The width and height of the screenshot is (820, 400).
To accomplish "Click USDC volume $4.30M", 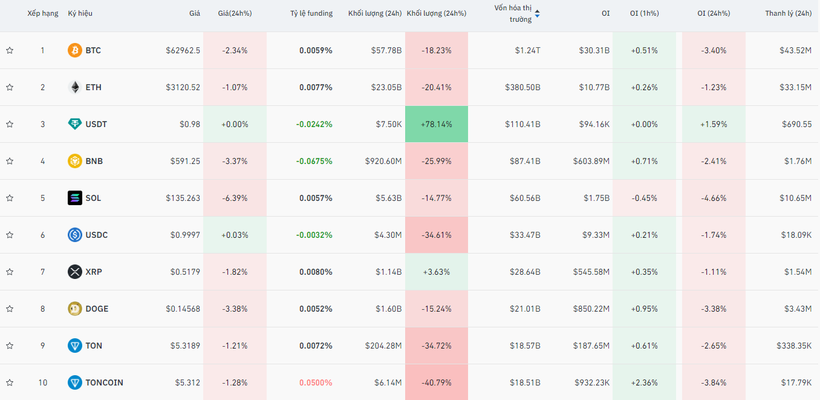I will tap(387, 235).
